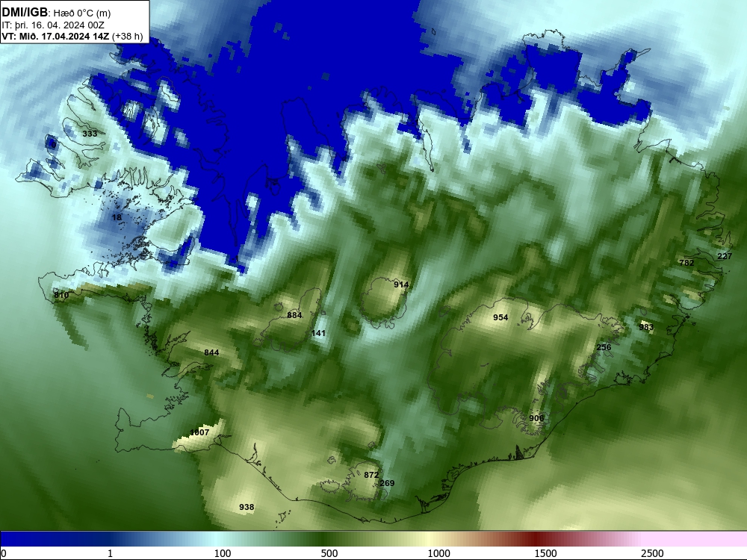Click the 100 label on the color scale
Viewport: 747px width, 560px height.
[x=223, y=553]
